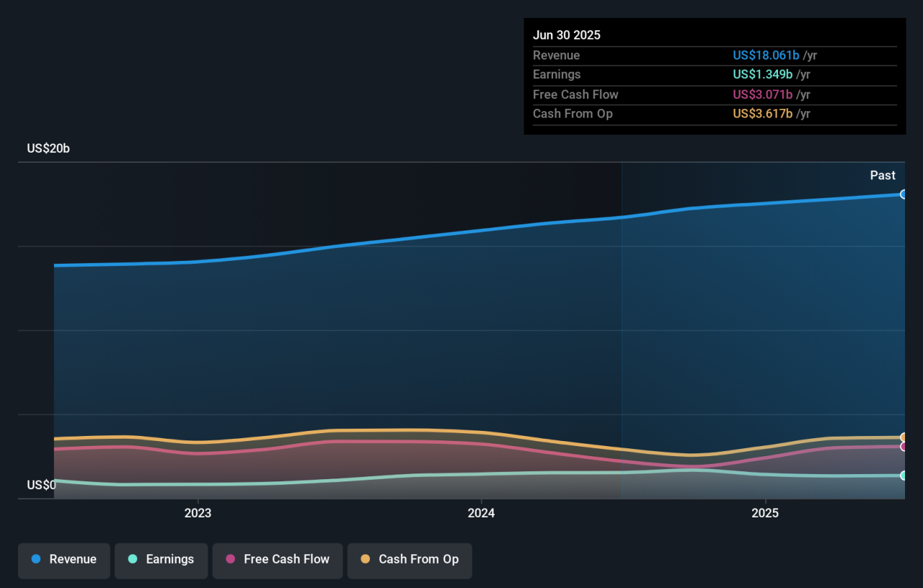Viewport: 923px width, 588px height.
Task: Click the Past label on chart
Action: pos(882,175)
